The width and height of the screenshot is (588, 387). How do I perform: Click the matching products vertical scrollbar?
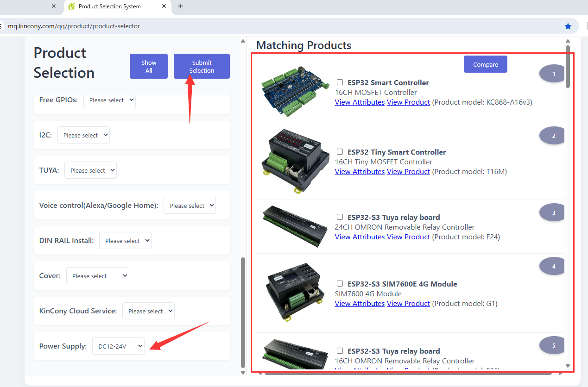click(x=568, y=67)
